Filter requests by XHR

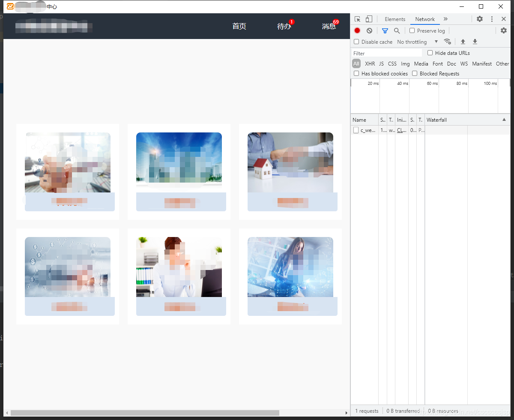click(x=370, y=64)
